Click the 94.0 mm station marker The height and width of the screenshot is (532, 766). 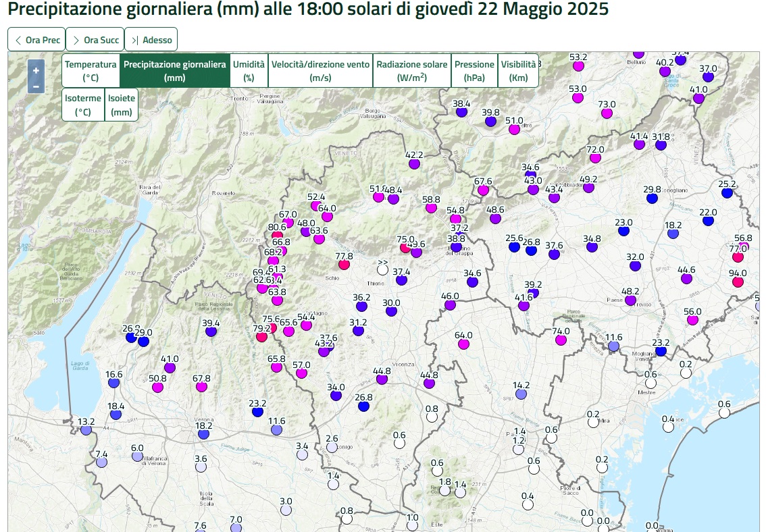tap(738, 282)
